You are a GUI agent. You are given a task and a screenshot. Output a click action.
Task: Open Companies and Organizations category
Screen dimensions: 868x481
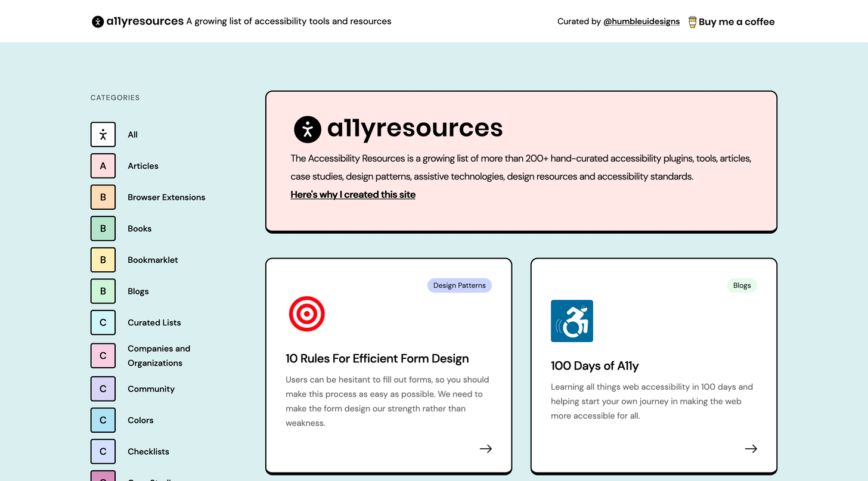pos(159,356)
